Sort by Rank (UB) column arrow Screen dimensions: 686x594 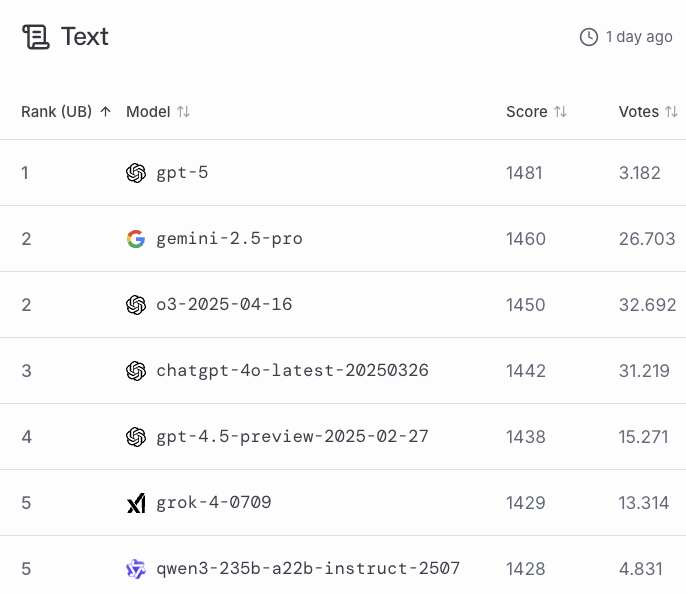pos(106,112)
